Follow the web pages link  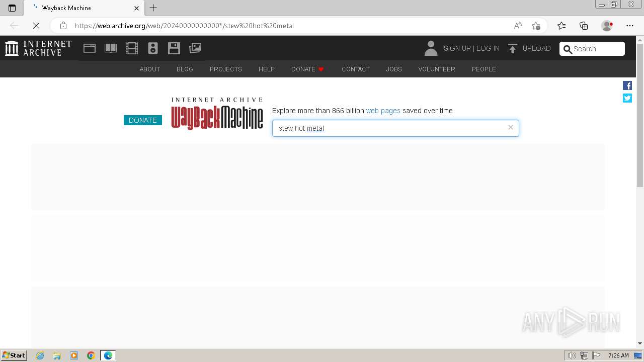(383, 111)
